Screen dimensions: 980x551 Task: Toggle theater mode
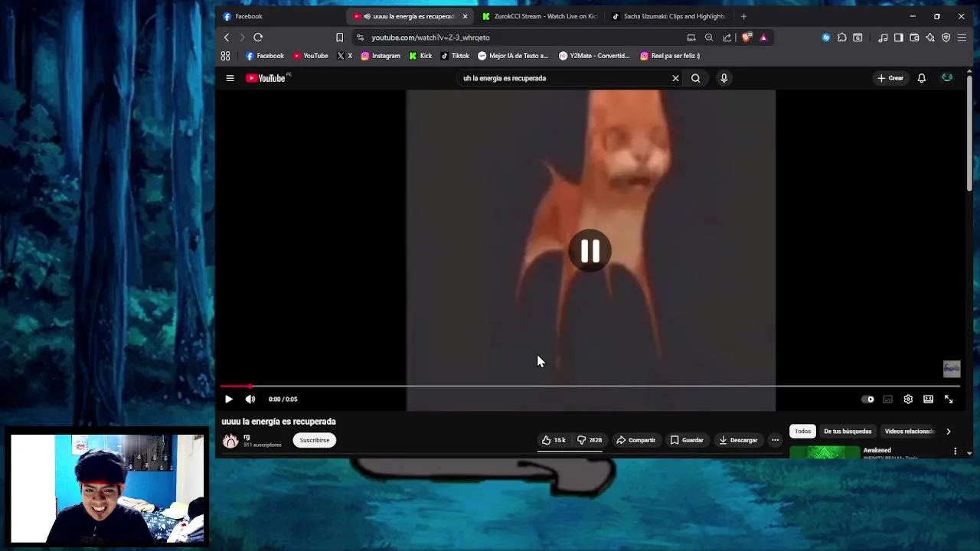(928, 399)
